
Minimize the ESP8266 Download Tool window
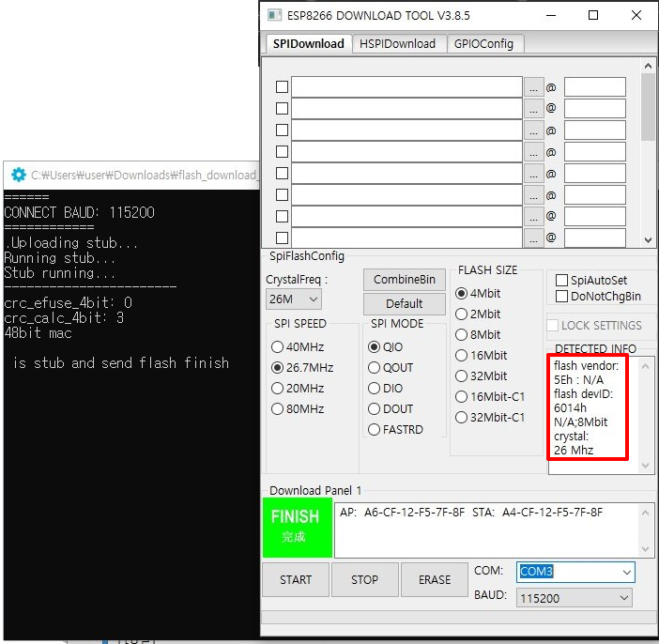tap(551, 16)
